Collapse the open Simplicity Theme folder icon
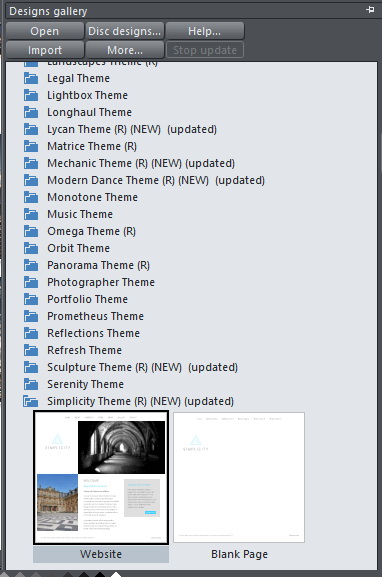This screenshot has width=382, height=577. 31,401
